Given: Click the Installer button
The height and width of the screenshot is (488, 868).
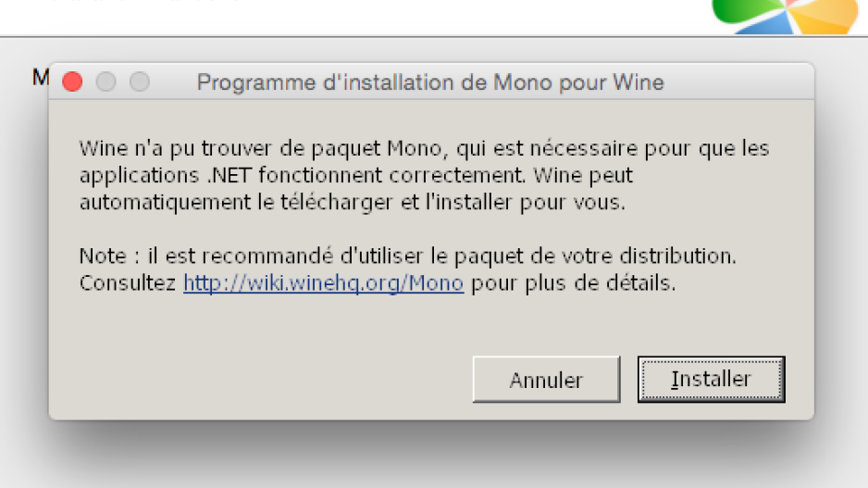Looking at the screenshot, I should click(711, 380).
